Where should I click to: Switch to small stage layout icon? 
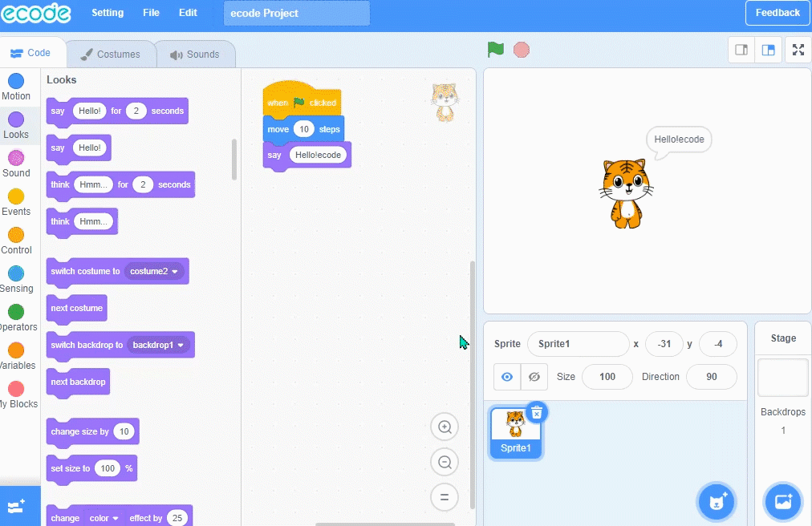click(x=741, y=50)
